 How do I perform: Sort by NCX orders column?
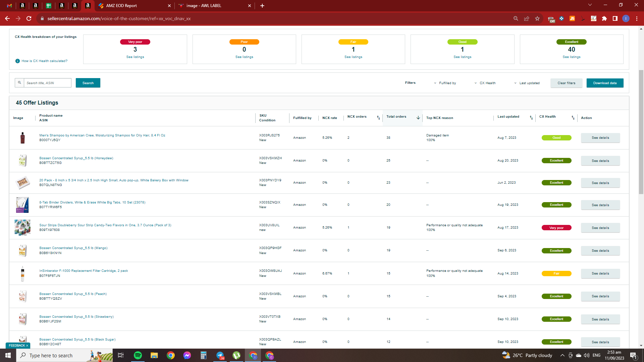[378, 118]
